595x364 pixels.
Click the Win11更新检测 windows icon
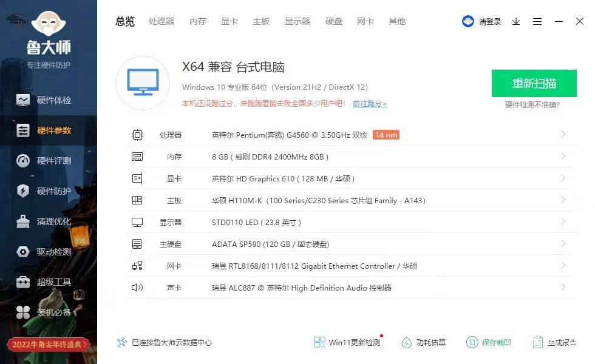coord(319,342)
